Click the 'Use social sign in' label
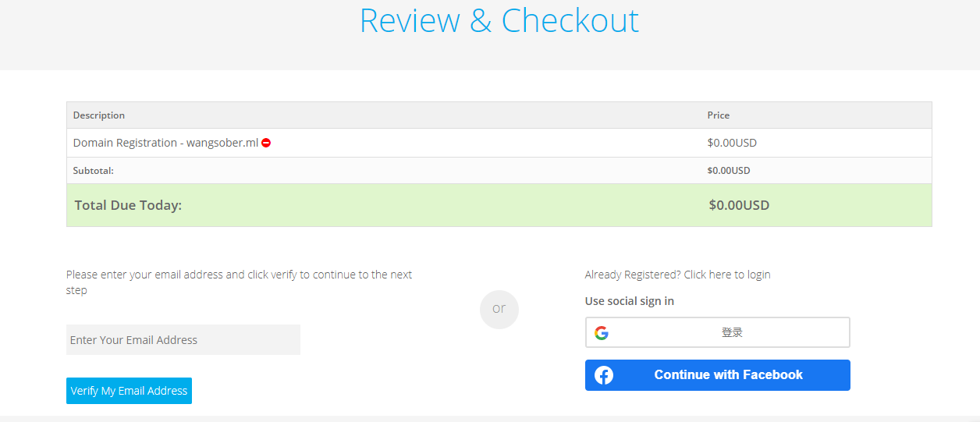The height and width of the screenshot is (422, 980). pyautogui.click(x=630, y=301)
